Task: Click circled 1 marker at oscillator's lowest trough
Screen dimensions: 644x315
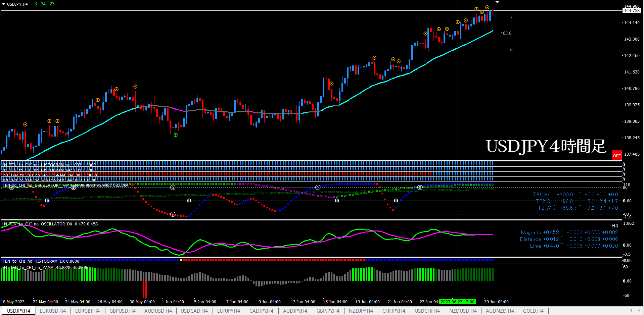Action: click(173, 214)
